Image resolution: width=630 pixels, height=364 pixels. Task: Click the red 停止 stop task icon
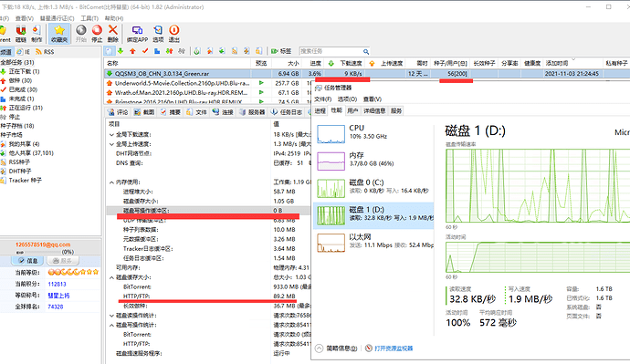click(97, 34)
